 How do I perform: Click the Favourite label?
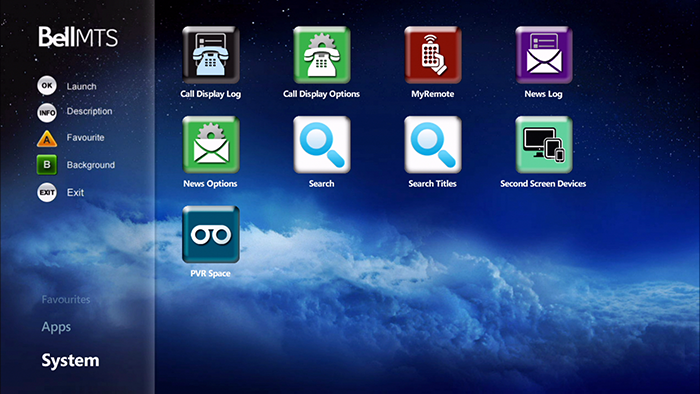click(85, 137)
